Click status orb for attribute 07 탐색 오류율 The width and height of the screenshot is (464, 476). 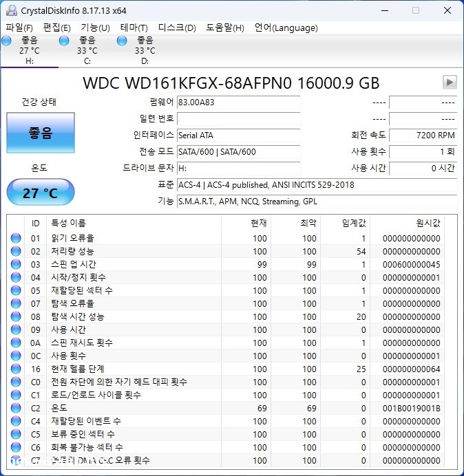(16, 303)
